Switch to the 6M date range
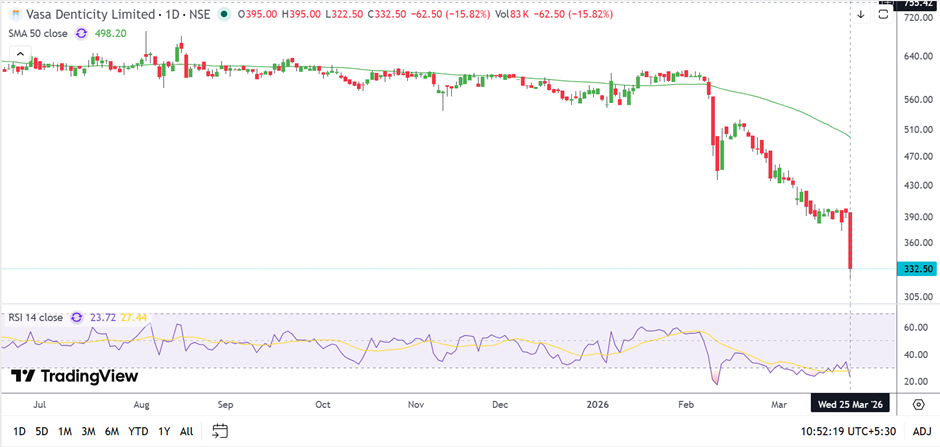The height and width of the screenshot is (447, 940). pyautogui.click(x=112, y=431)
